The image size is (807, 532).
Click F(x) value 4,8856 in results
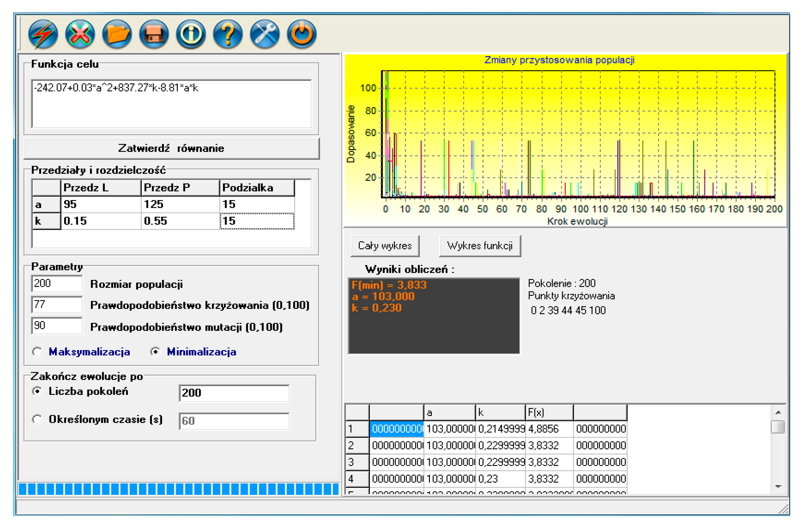click(549, 429)
